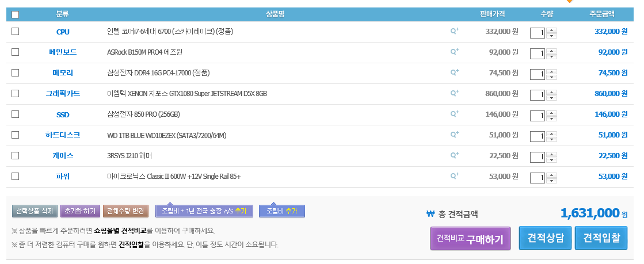The height and width of the screenshot is (264, 644).
Task: Open the 메모리 category link
Action: click(63, 72)
